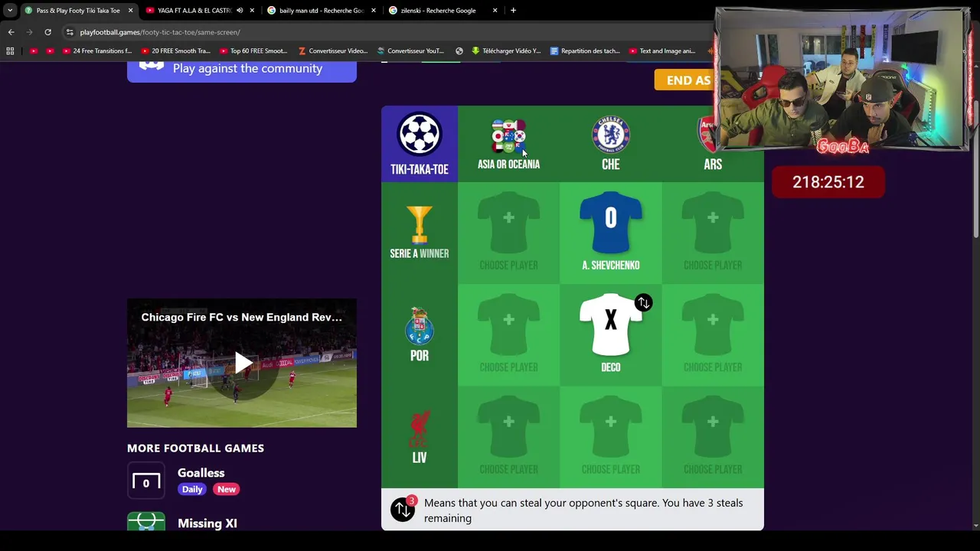Select the Pass & Play Footy Tiki Taka Toe tab
The width and height of the screenshot is (980, 551).
click(x=77, y=11)
